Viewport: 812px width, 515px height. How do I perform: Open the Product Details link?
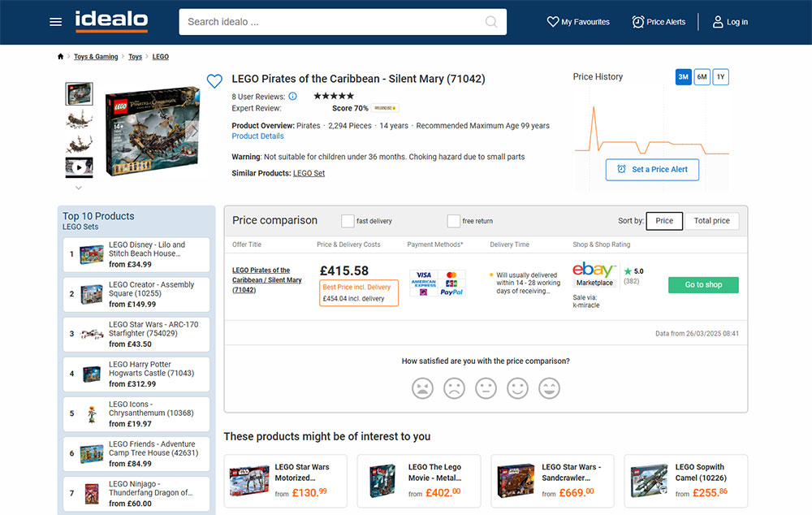pos(258,136)
